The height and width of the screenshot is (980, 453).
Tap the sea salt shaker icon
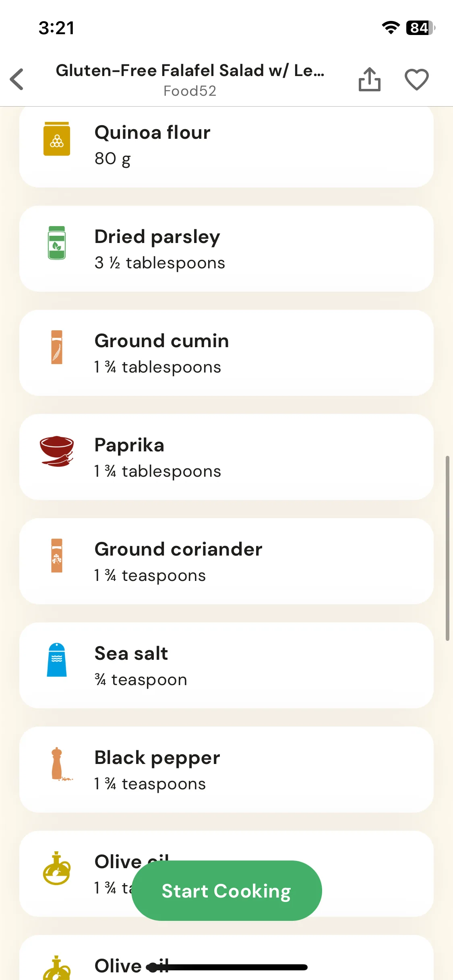(x=57, y=659)
